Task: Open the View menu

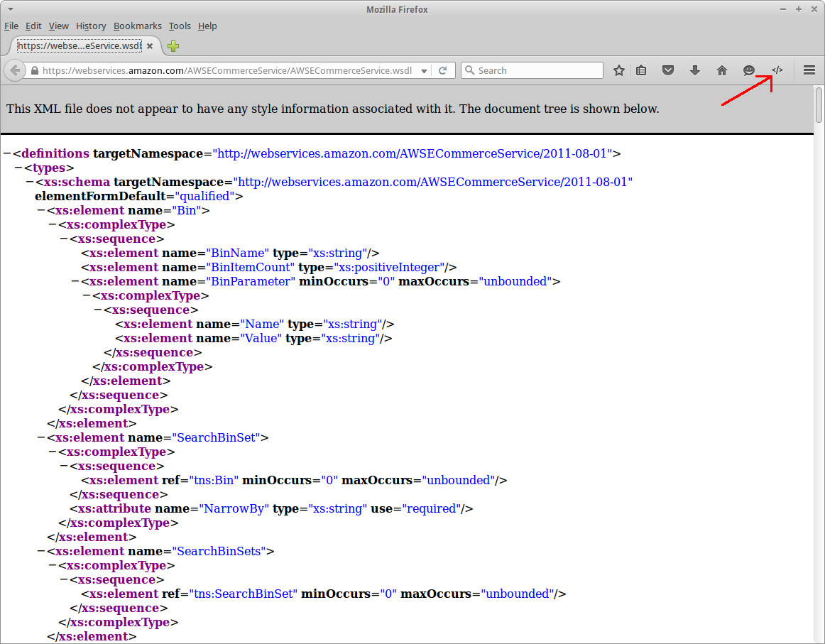Action: click(58, 26)
